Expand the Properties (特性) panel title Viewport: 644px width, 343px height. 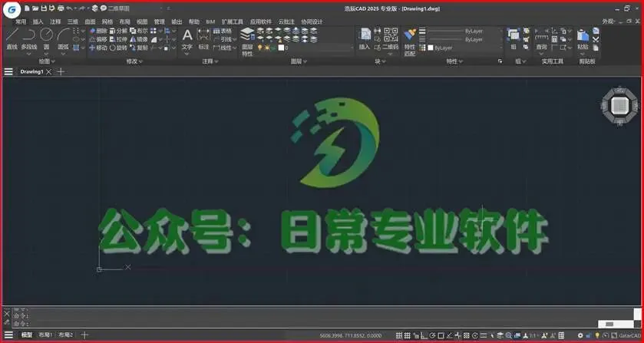[454, 61]
